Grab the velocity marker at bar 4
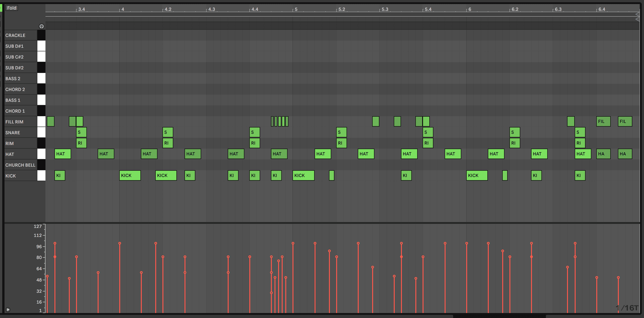The height and width of the screenshot is (318, 644). tap(120, 243)
